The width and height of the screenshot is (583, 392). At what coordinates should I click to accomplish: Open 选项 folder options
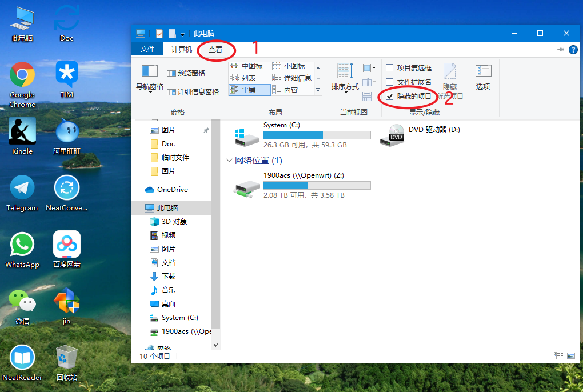tap(483, 77)
